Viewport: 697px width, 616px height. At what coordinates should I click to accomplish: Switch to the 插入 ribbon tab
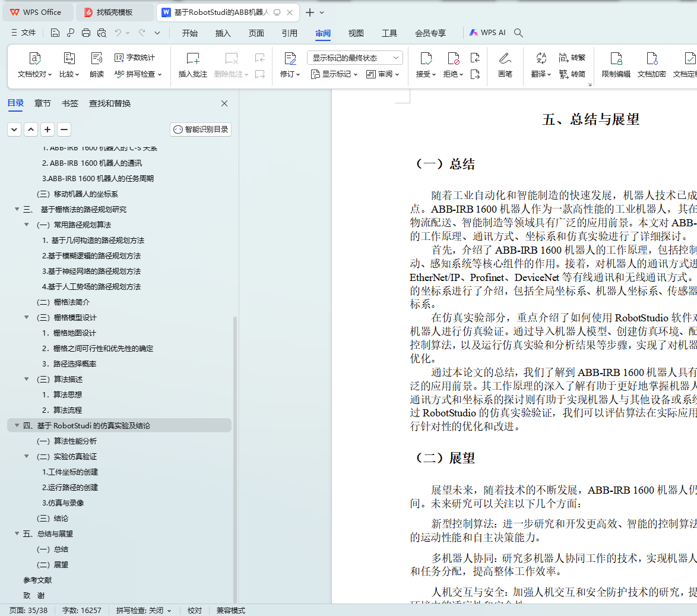pos(223,33)
